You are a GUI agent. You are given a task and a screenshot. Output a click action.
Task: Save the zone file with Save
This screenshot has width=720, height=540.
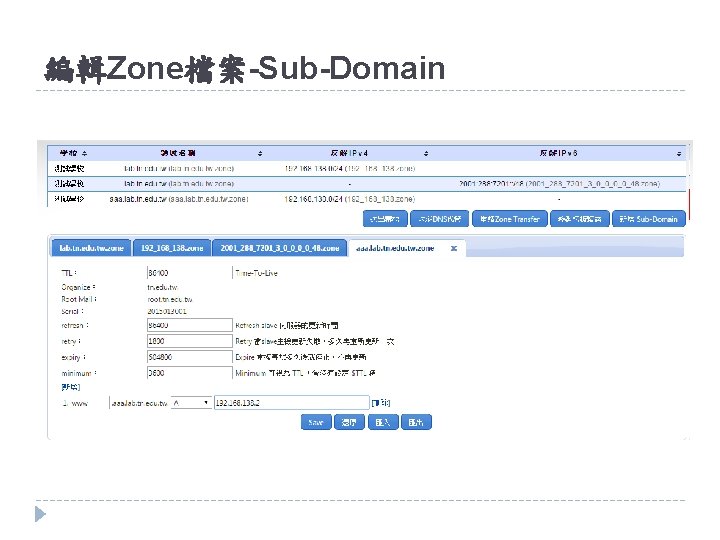(x=316, y=422)
